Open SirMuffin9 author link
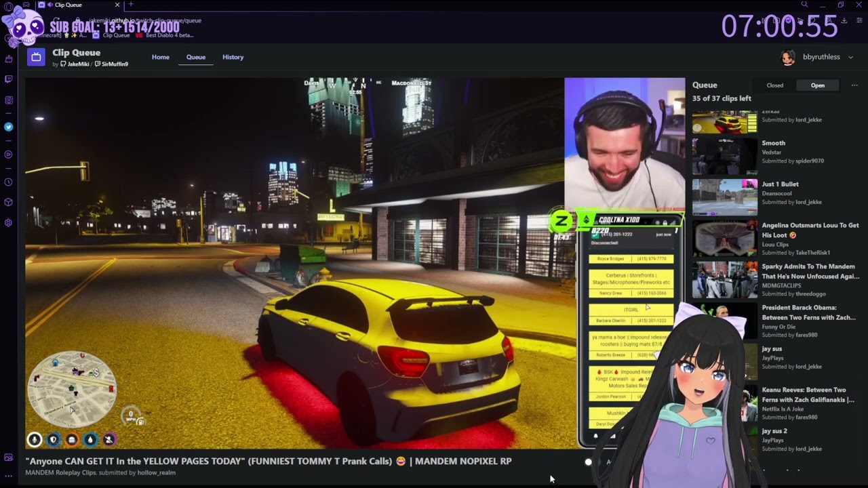The height and width of the screenshot is (488, 868). pyautogui.click(x=111, y=64)
